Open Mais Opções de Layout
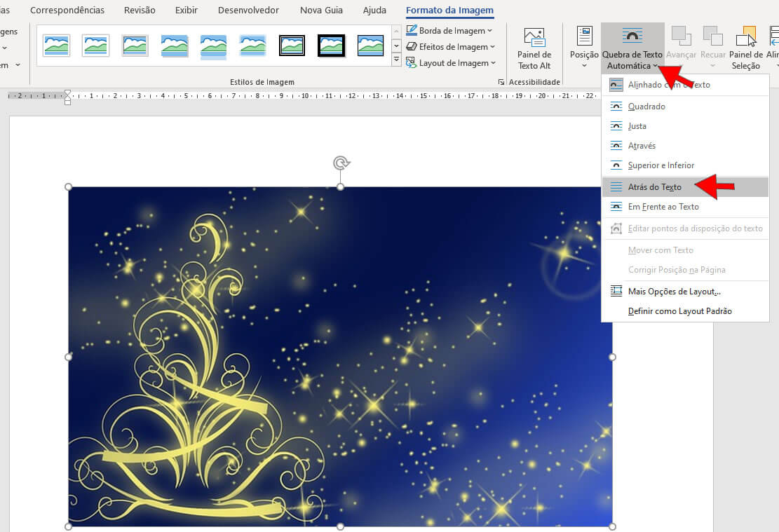This screenshot has height=532, width=779. click(685, 292)
